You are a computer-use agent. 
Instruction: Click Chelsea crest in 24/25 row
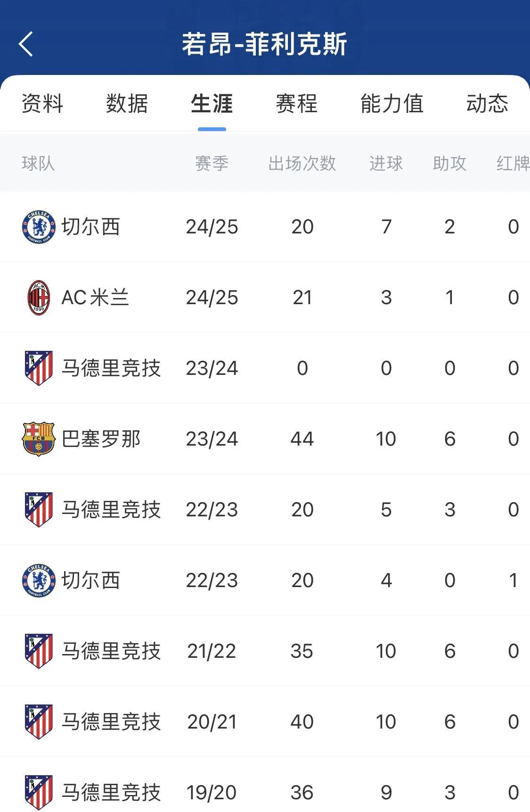point(39,227)
